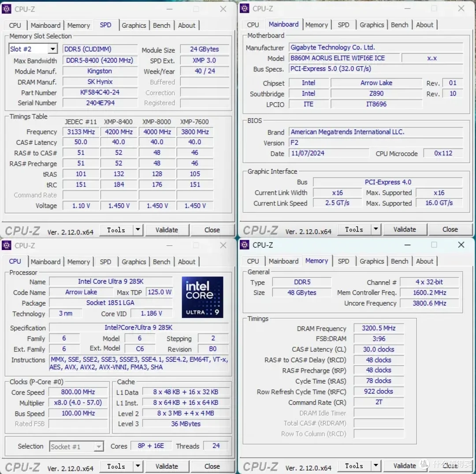Open Graphics tab in Mainboard window

pos(372,25)
